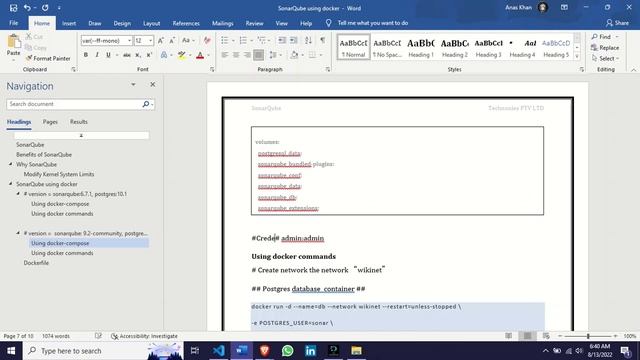Decrease paragraph indent

(282, 40)
